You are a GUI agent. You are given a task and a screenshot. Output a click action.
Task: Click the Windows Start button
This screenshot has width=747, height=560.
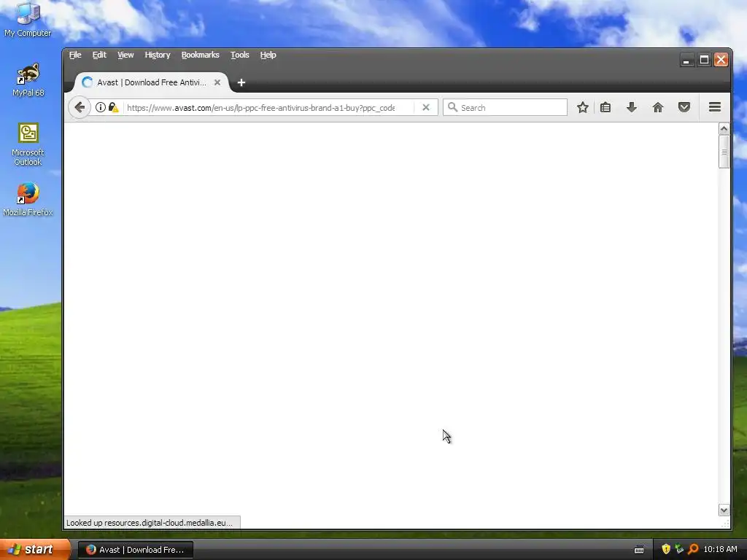pyautogui.click(x=35, y=550)
